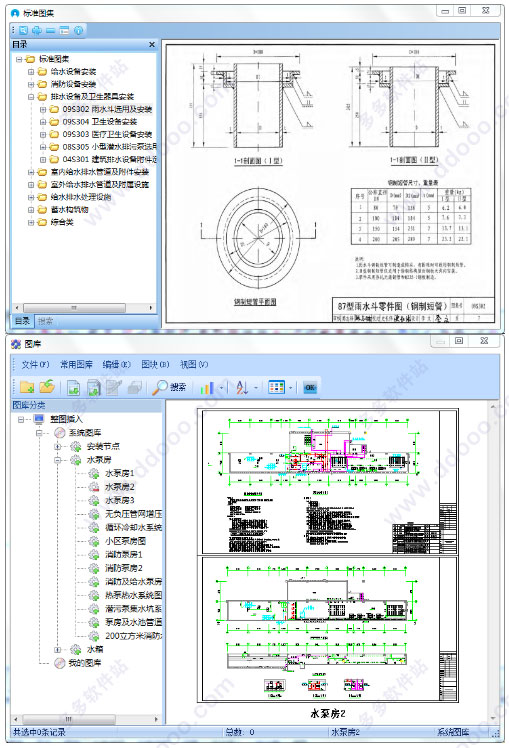509x748 pixels.
Task: Collapse the 系统图库 node
Action: click(40, 433)
